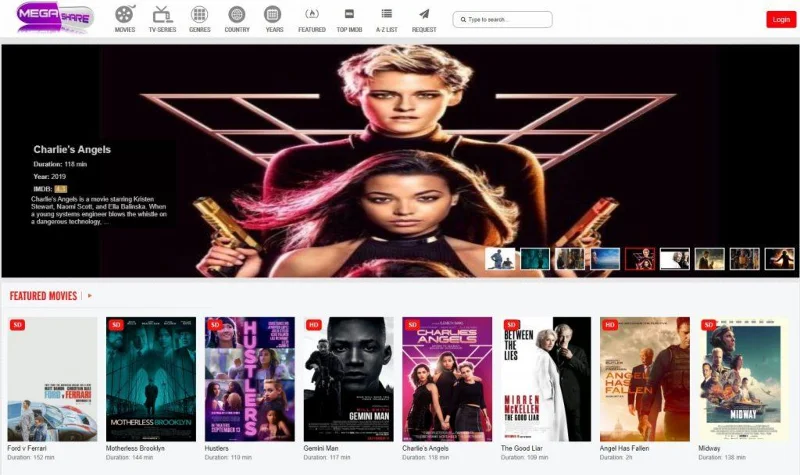
Task: Open The Good Liar poster
Action: (x=546, y=379)
